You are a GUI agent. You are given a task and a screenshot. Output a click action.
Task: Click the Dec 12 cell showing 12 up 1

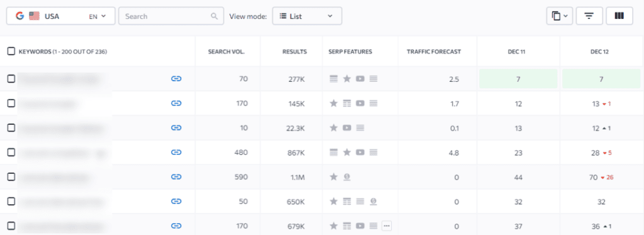point(602,128)
